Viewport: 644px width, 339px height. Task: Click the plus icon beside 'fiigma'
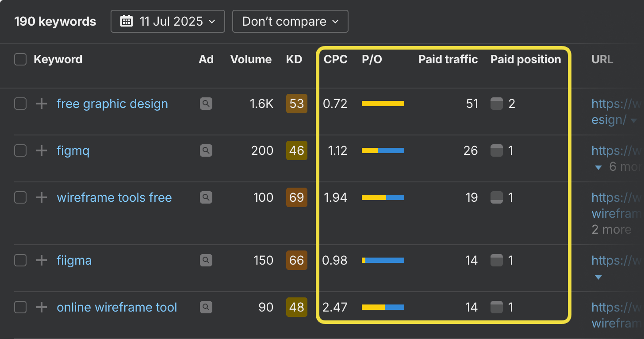(x=41, y=261)
